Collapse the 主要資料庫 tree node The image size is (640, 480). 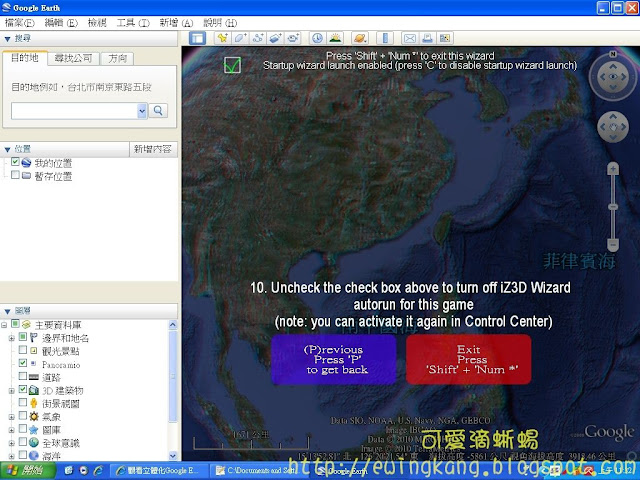pyautogui.click(x=4, y=325)
